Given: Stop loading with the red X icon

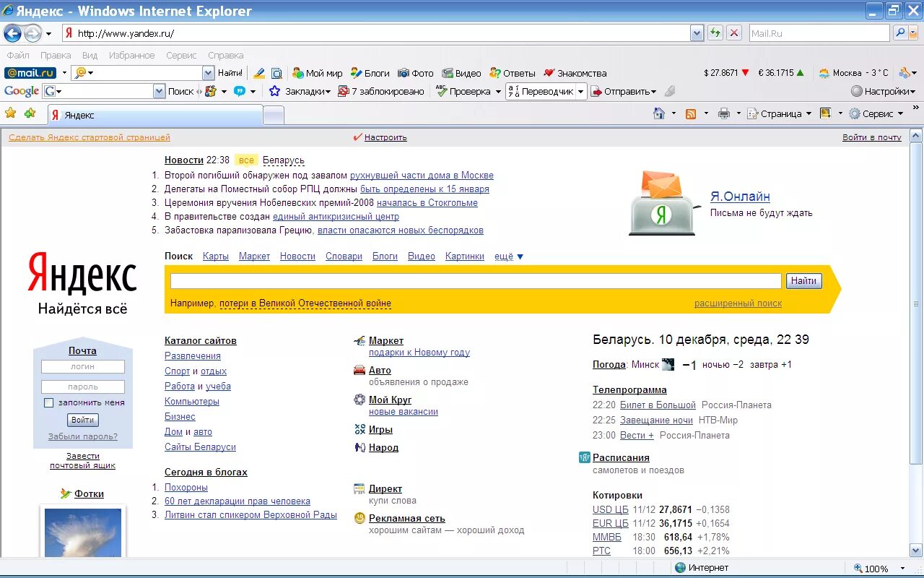Looking at the screenshot, I should (x=734, y=33).
